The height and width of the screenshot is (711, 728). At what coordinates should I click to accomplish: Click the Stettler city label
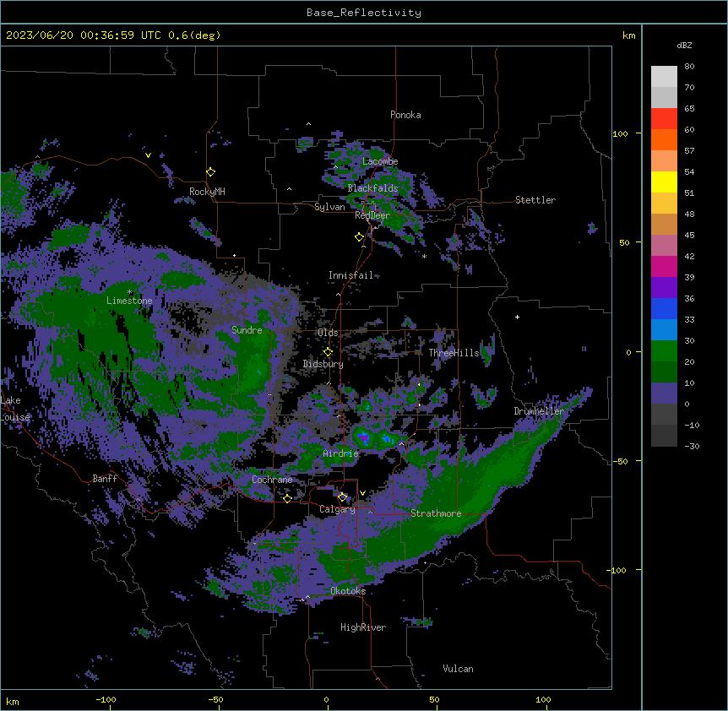click(x=535, y=200)
